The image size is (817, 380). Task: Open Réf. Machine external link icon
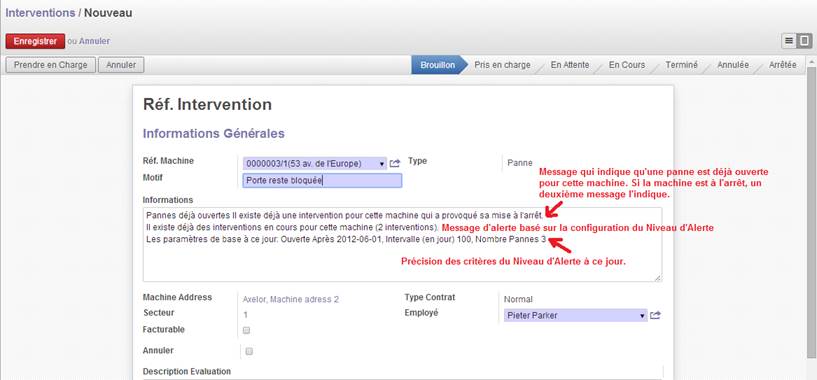[x=394, y=164]
